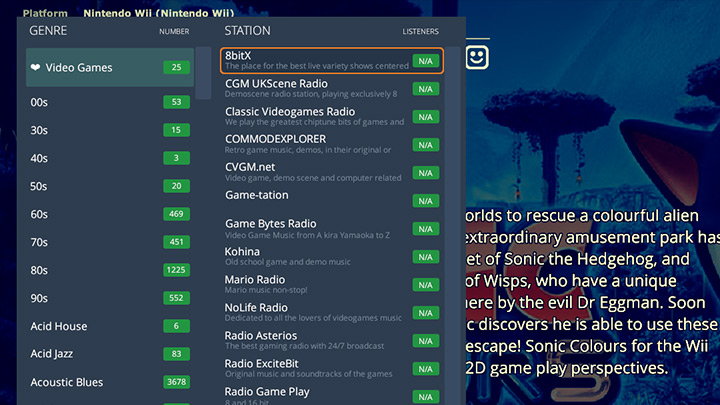Click the STATION column header
720x405 pixels.
[248, 31]
